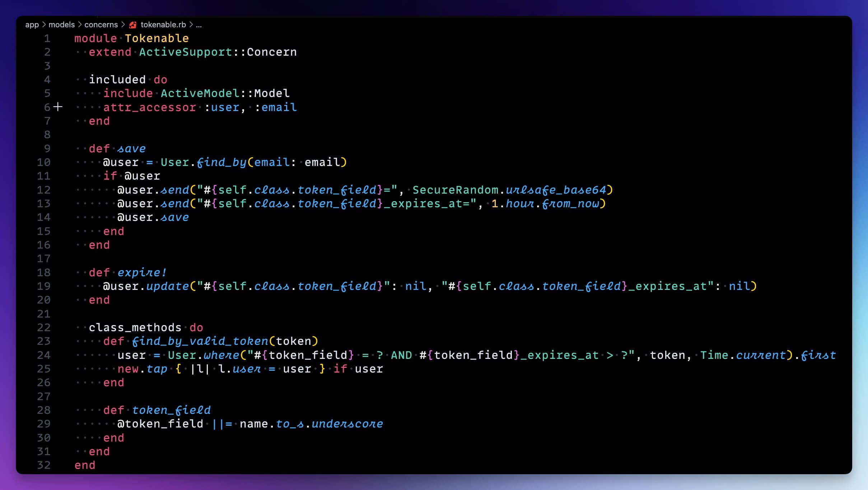
Task: Click "attr_accessor" on line 6
Action: (x=149, y=107)
